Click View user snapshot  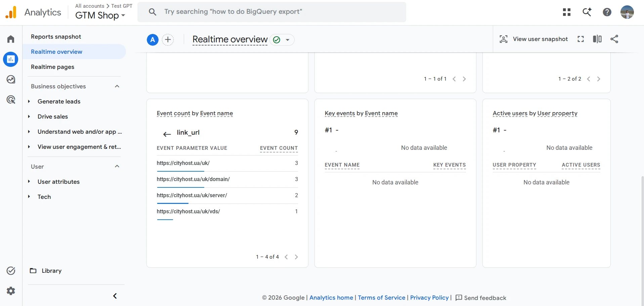pos(534,39)
